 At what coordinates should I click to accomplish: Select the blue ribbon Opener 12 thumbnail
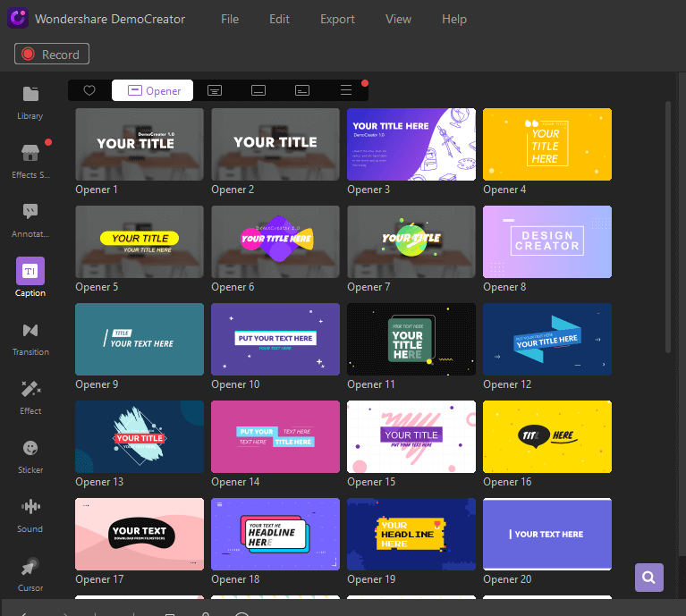point(547,339)
